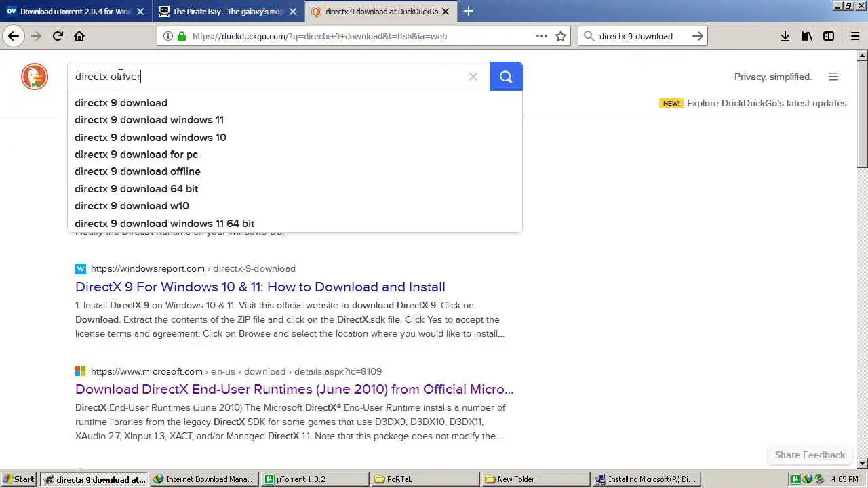Click the windowsreport.com result URL
The image size is (868, 488).
tap(193, 268)
